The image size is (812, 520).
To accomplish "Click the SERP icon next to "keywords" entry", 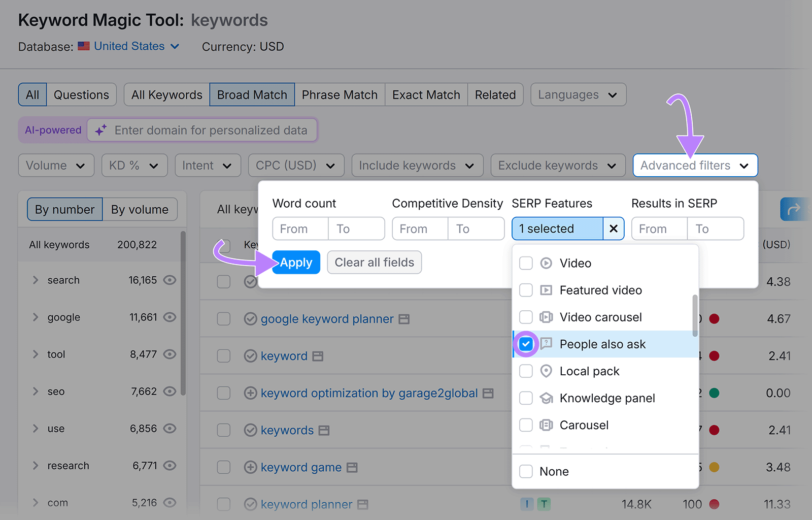I will point(323,430).
